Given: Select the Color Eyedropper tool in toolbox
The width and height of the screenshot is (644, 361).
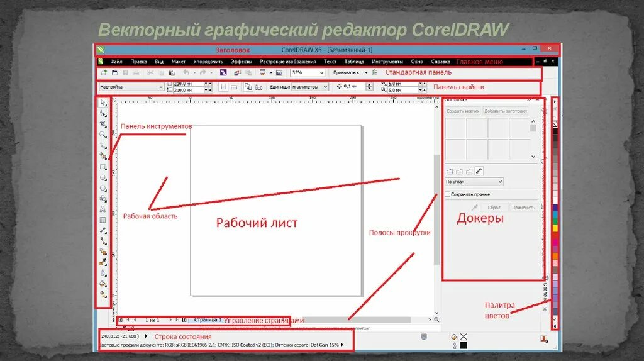Looking at the screenshot, I should pyautogui.click(x=103, y=262).
